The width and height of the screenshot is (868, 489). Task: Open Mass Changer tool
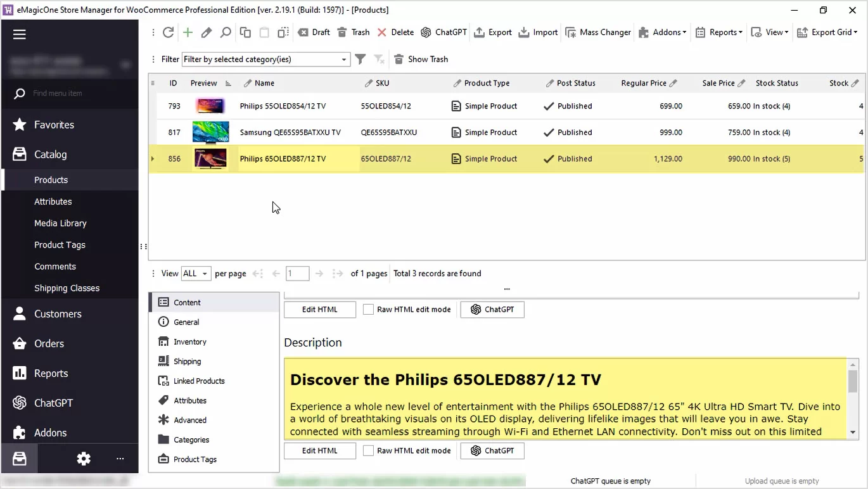pos(598,32)
